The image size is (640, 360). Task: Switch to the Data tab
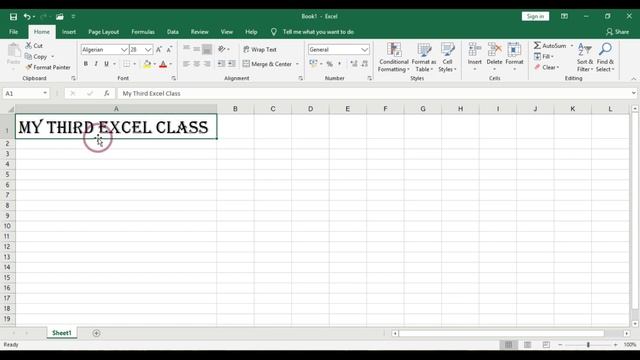point(173,32)
